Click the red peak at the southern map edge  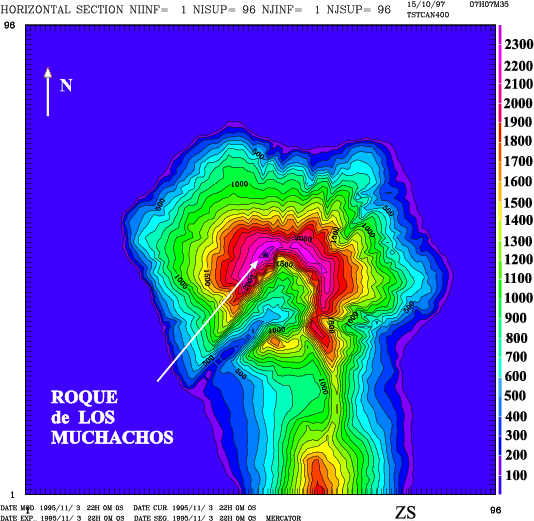point(317,476)
